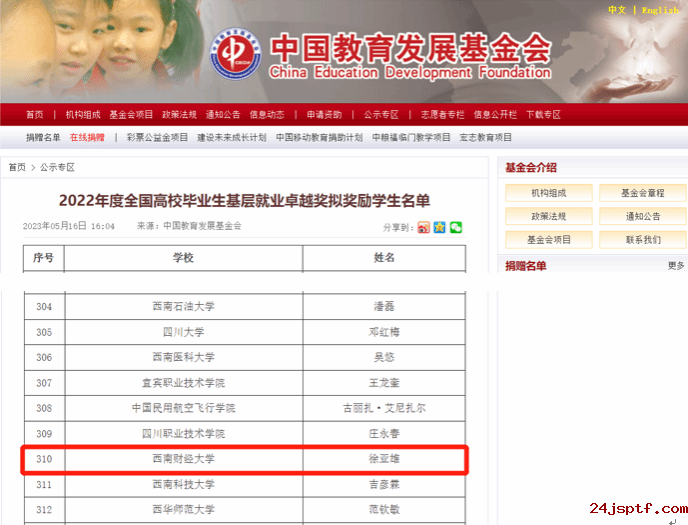Share the page to Weibo
The height and width of the screenshot is (525, 688).
click(x=424, y=227)
